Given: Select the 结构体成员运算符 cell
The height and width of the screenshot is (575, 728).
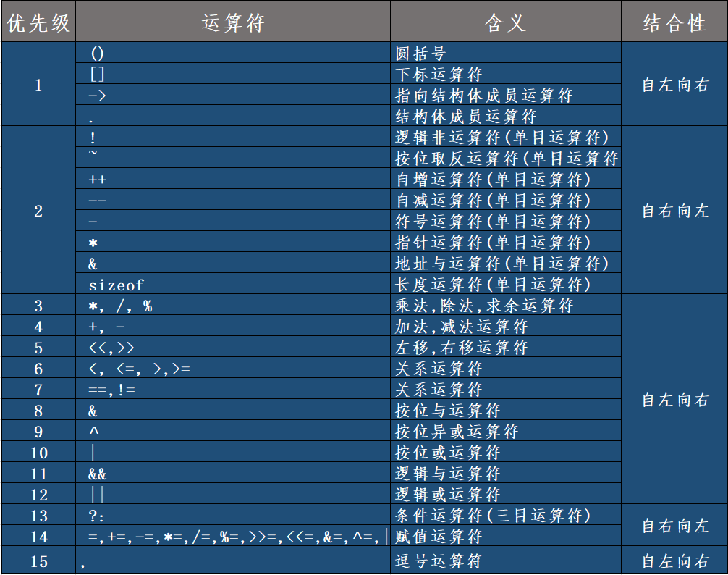Looking at the screenshot, I should (x=506, y=115).
